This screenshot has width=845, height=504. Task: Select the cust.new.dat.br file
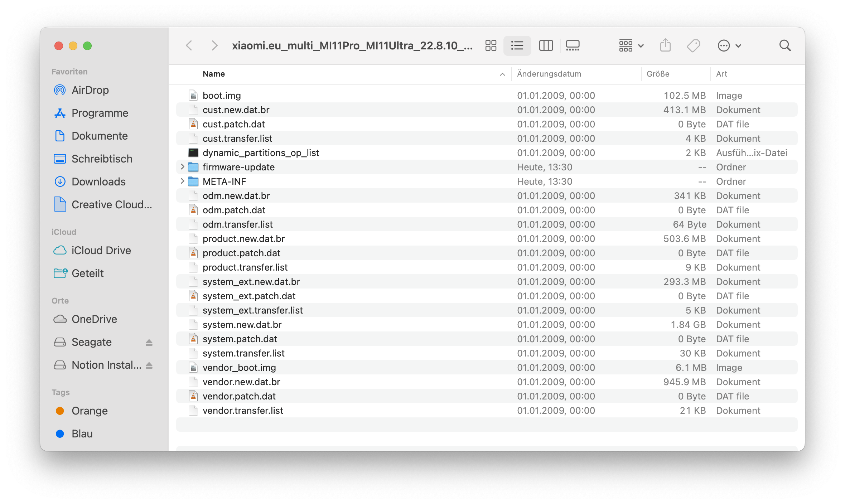click(487, 110)
